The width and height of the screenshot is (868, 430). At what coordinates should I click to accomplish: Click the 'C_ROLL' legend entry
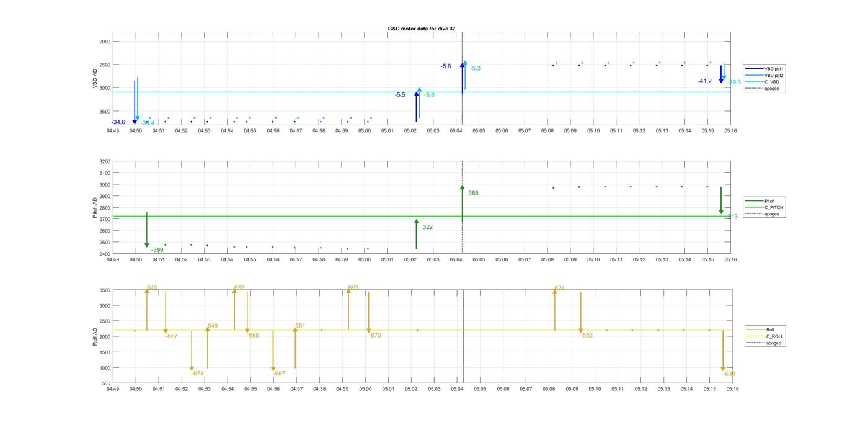pos(764,336)
